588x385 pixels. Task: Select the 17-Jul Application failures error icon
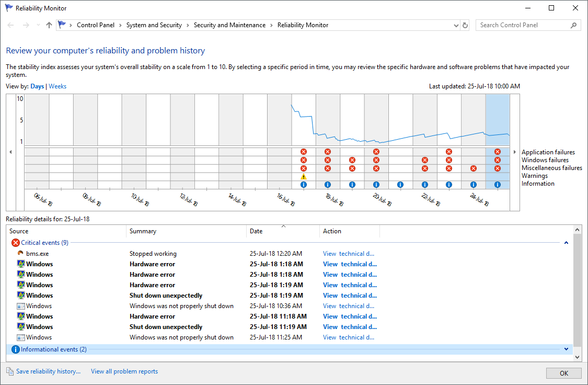[x=304, y=152]
